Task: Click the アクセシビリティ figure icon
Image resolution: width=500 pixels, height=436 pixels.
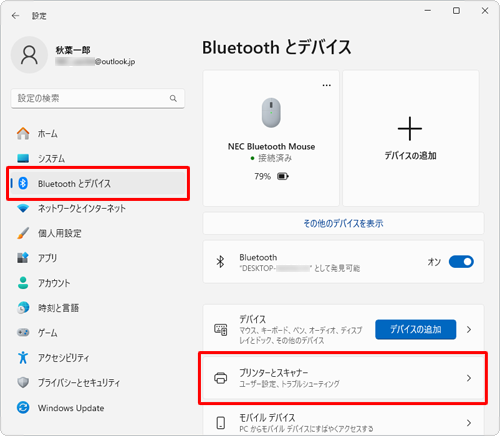Action: pos(23,357)
